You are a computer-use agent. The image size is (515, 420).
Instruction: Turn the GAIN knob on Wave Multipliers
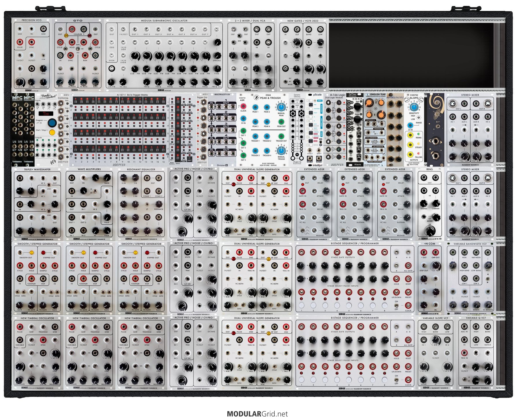(x=107, y=178)
